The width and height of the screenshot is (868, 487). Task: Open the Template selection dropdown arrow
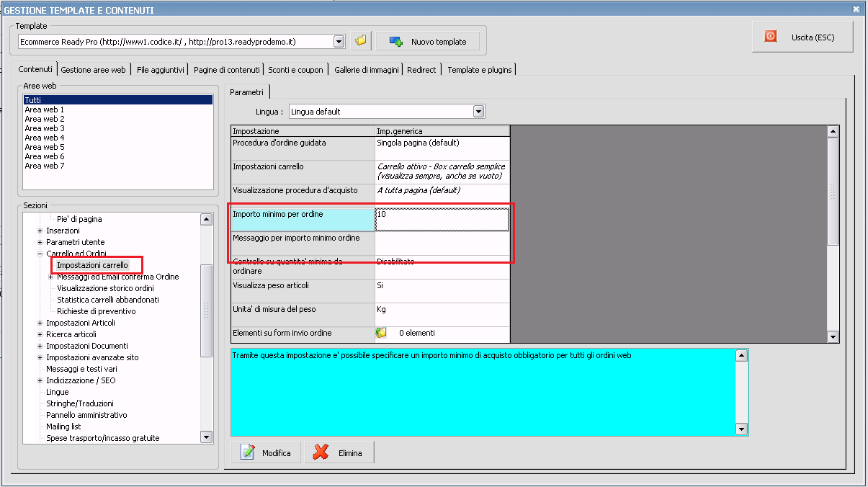point(339,42)
